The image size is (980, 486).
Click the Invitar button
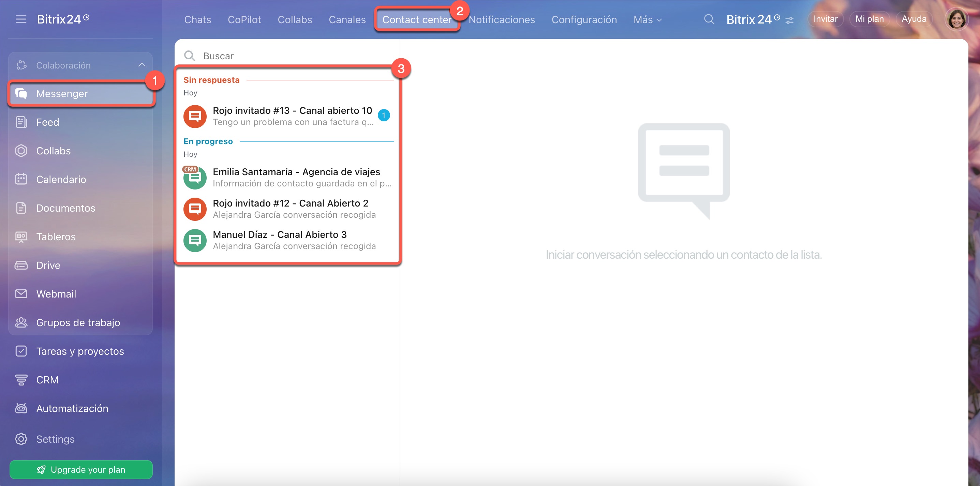coord(825,19)
